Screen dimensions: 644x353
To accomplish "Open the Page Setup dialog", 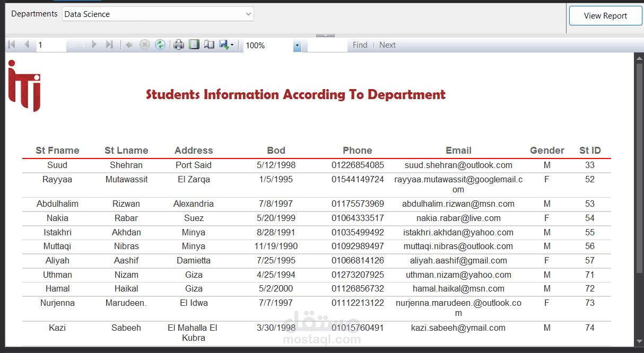I will point(208,45).
